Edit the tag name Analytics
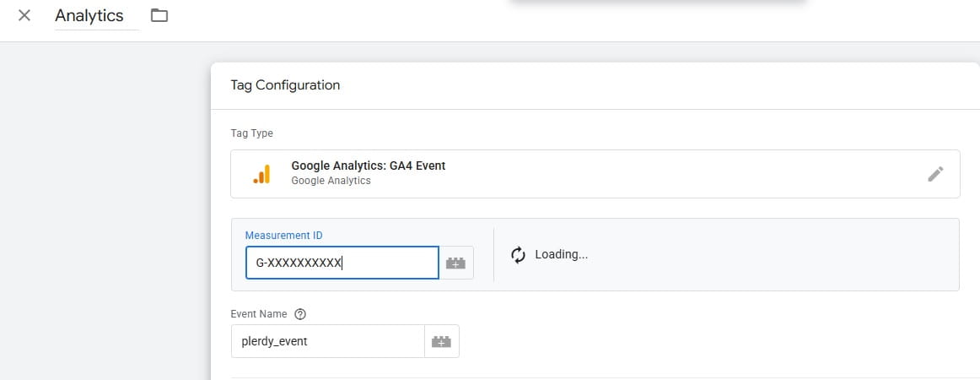The width and height of the screenshot is (980, 380). [97, 16]
